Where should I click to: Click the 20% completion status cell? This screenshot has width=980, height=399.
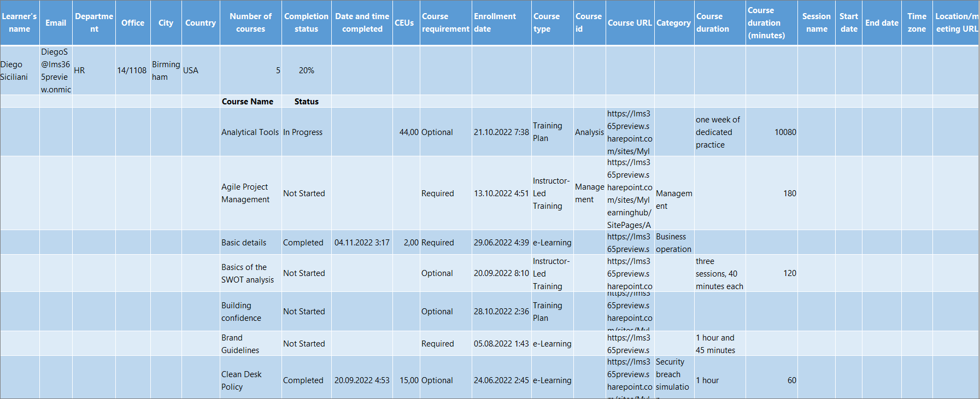[x=306, y=71]
